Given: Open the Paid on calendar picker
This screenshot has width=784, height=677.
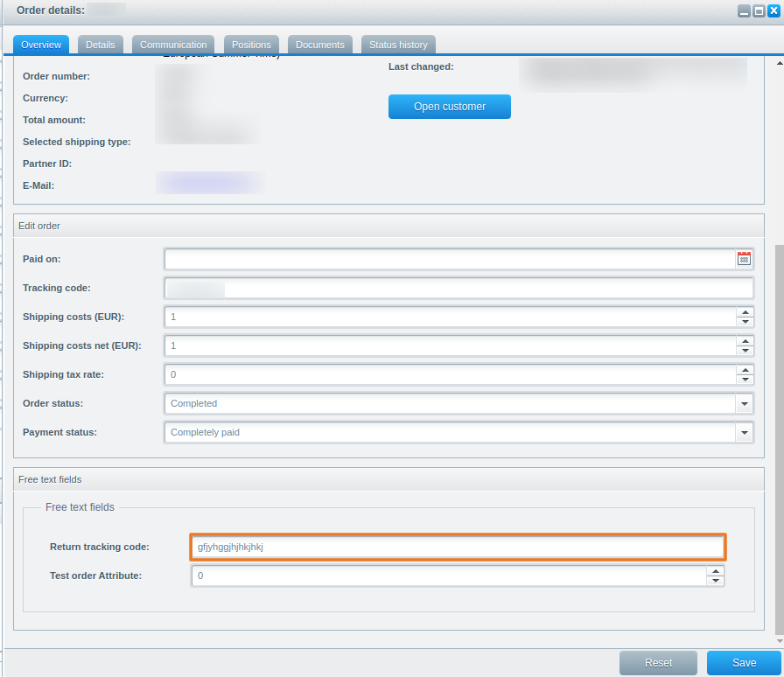Looking at the screenshot, I should click(x=744, y=259).
